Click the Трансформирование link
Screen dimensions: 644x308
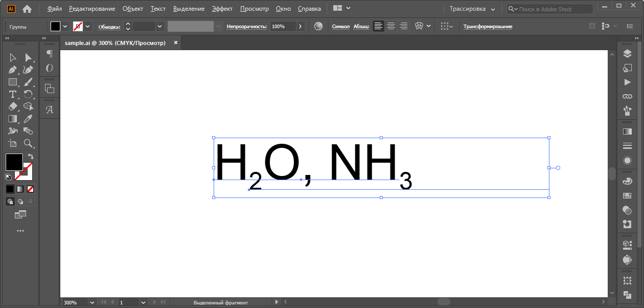point(488,27)
